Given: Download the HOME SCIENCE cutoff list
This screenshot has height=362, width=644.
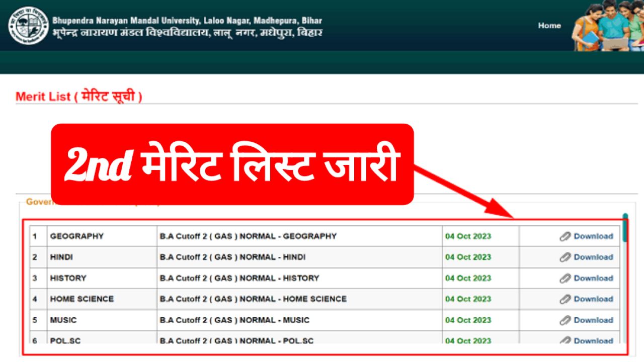Looking at the screenshot, I should 593,299.
